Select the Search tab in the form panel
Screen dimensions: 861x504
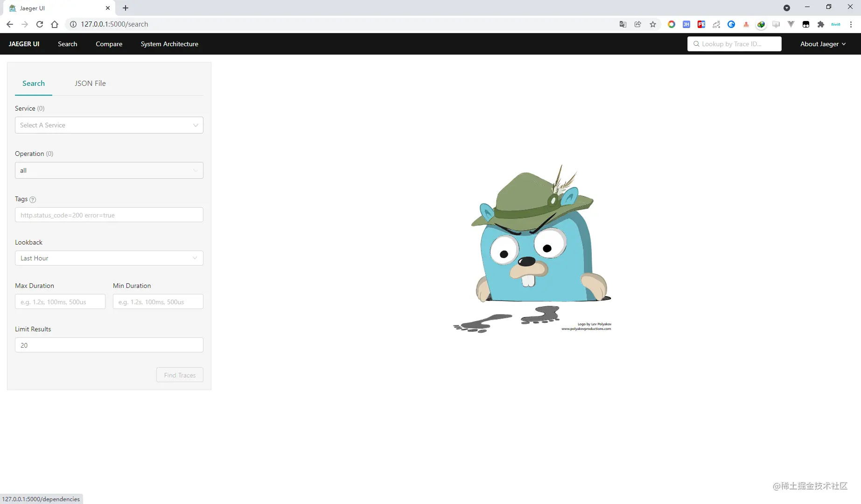(x=34, y=83)
